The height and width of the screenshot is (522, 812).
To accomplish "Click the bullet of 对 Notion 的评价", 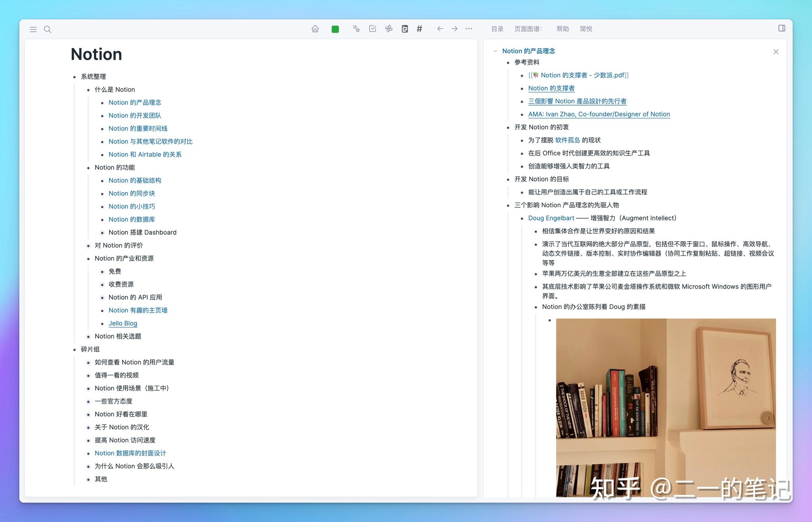I will click(x=88, y=246).
